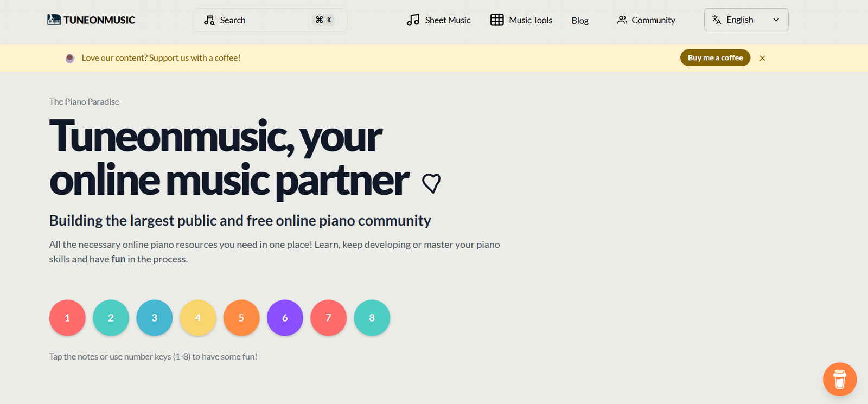This screenshot has width=868, height=404.
Task: Click the music search icon
Action: (209, 20)
